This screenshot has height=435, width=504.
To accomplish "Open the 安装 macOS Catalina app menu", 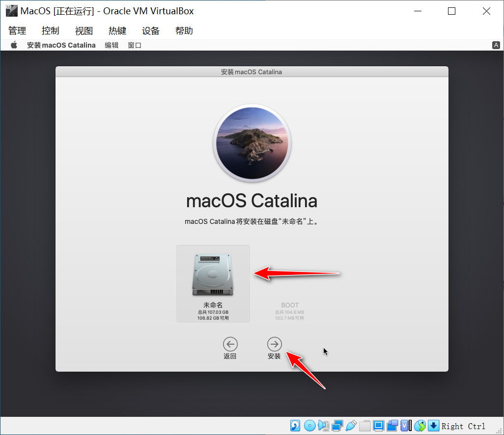I will point(61,45).
